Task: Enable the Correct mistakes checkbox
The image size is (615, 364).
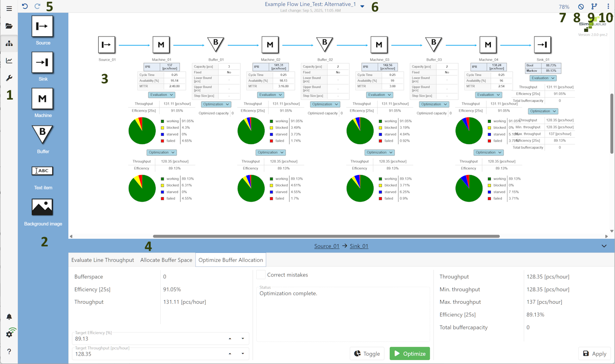Action: point(261,275)
